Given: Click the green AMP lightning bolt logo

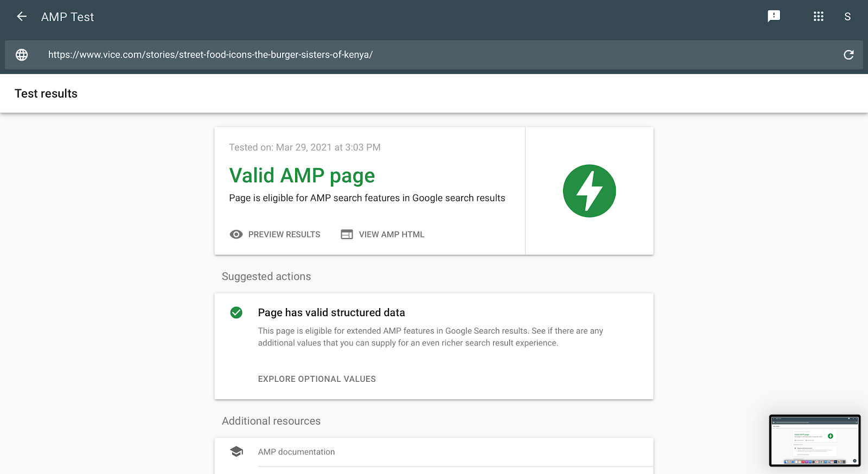Looking at the screenshot, I should [x=589, y=191].
